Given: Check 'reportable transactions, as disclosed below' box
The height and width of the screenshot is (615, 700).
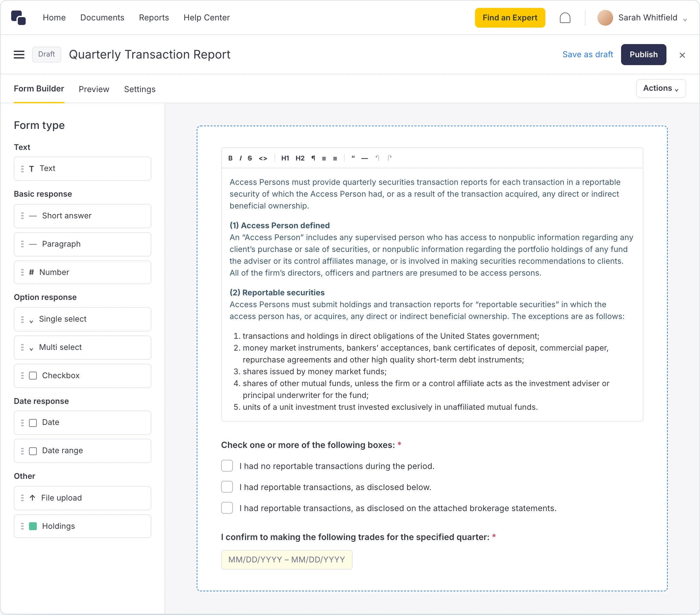Looking at the screenshot, I should pyautogui.click(x=227, y=487).
